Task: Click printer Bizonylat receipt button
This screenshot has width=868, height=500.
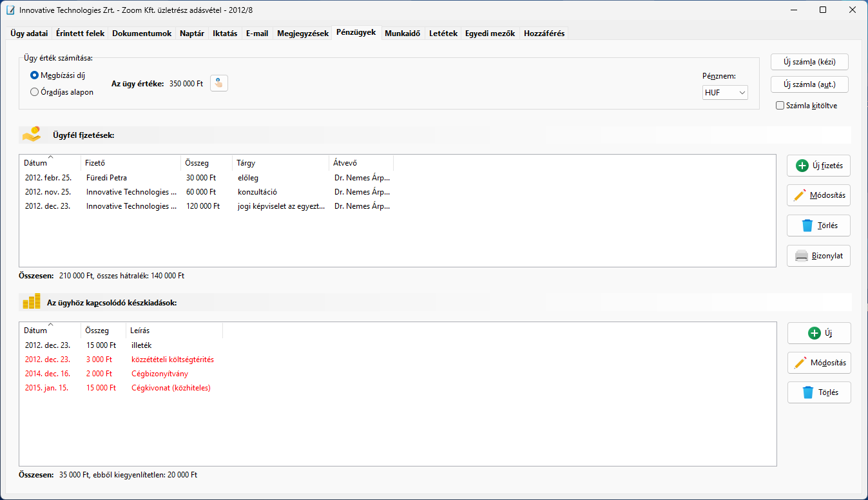Action: click(818, 256)
